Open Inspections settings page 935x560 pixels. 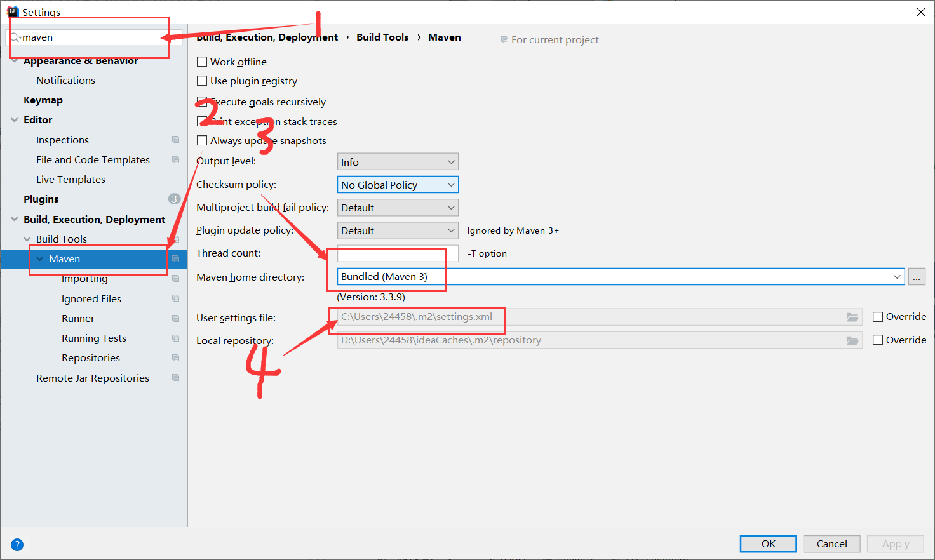pyautogui.click(x=62, y=140)
